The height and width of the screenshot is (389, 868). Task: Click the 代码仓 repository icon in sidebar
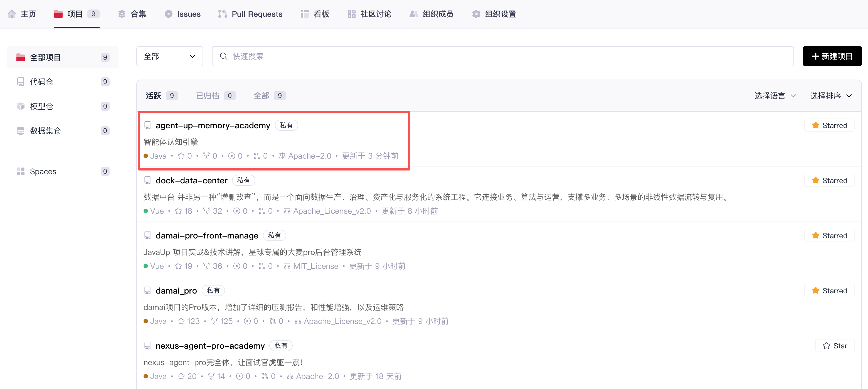coord(21,82)
